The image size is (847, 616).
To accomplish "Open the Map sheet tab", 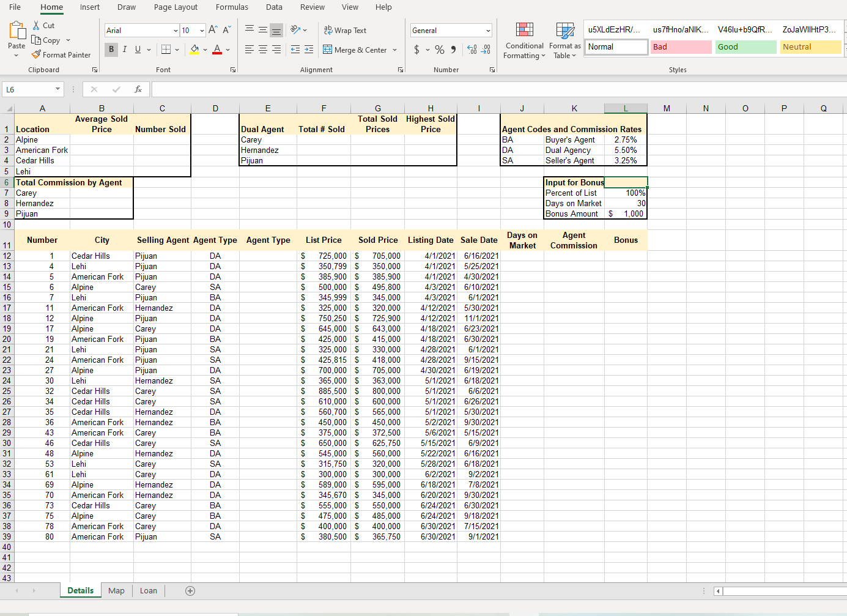I will [116, 590].
